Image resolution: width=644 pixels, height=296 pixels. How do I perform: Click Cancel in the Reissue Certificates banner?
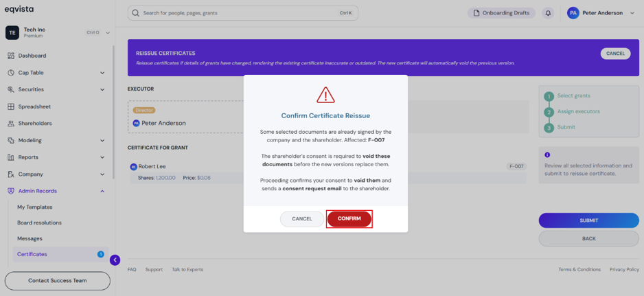tap(615, 54)
